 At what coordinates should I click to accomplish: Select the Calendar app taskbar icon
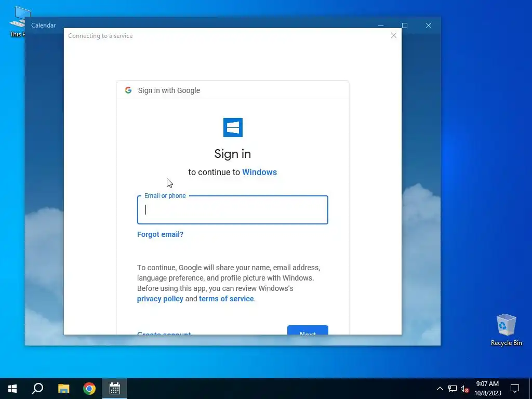(x=115, y=389)
